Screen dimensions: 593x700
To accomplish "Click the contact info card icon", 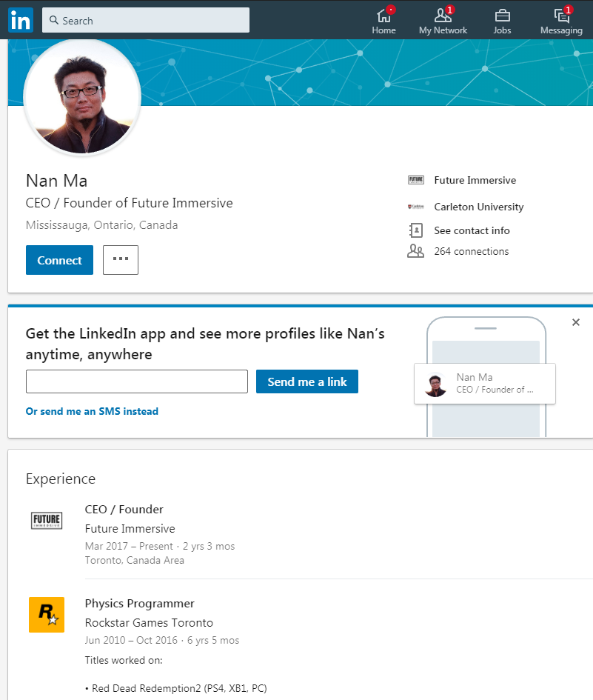I will (x=416, y=230).
